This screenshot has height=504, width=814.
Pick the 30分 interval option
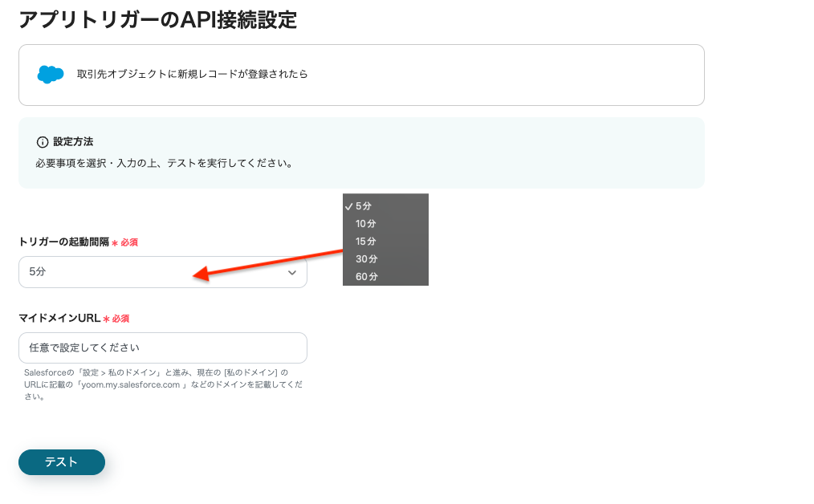click(366, 259)
